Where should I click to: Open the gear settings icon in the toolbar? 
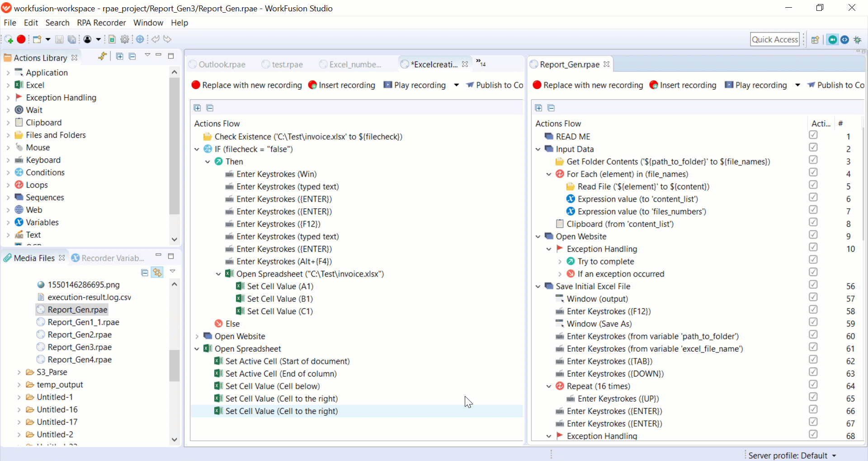point(125,40)
